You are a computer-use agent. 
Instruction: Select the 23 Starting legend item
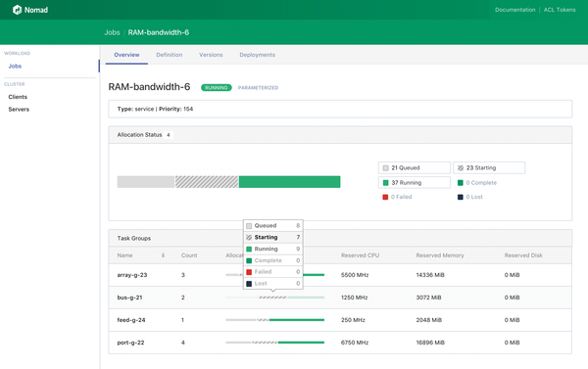tap(489, 167)
